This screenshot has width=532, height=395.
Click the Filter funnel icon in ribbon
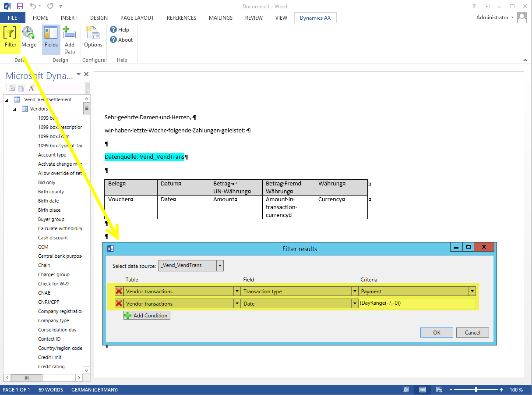coord(10,33)
